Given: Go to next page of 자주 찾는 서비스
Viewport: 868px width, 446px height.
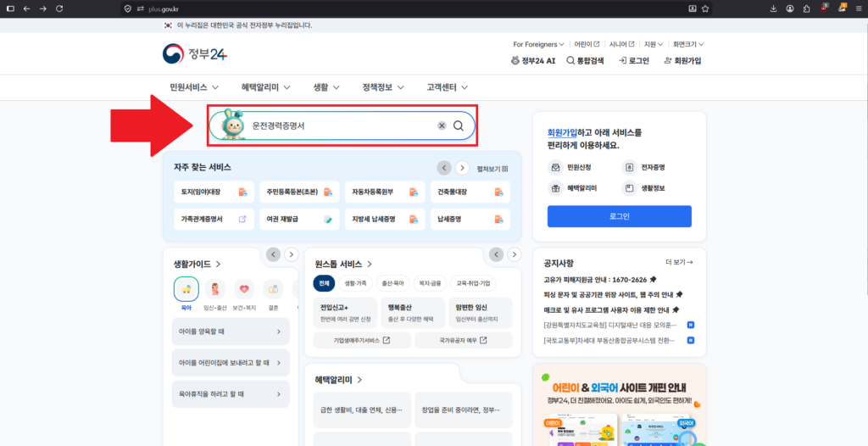Looking at the screenshot, I should pos(462,168).
